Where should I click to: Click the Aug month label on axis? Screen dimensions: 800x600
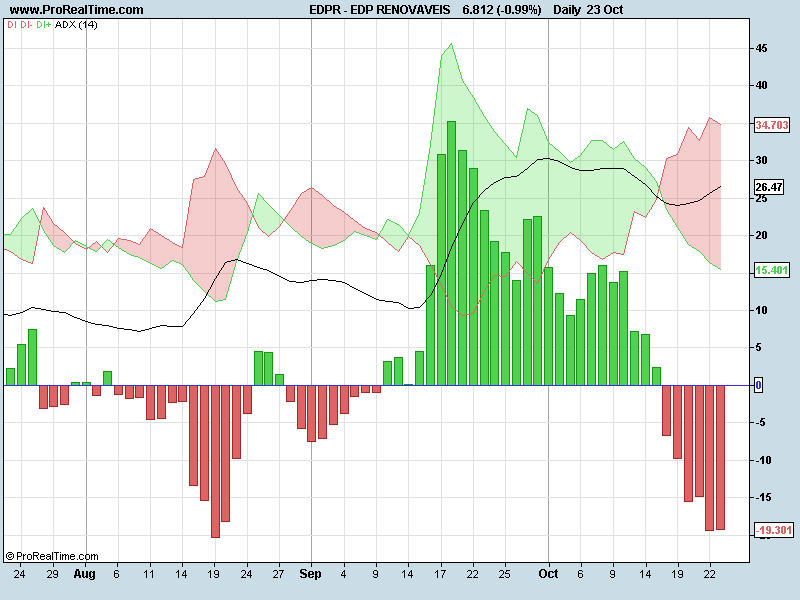(x=85, y=574)
